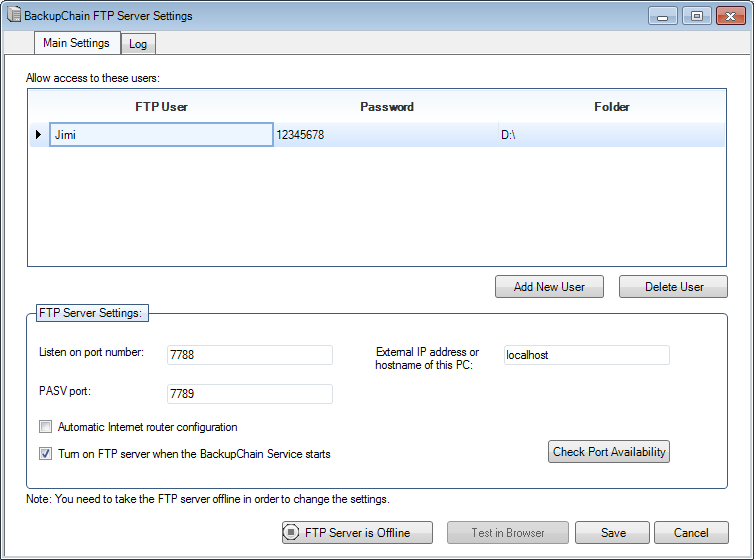
Task: Click the Test in Browser button
Action: tap(508, 532)
